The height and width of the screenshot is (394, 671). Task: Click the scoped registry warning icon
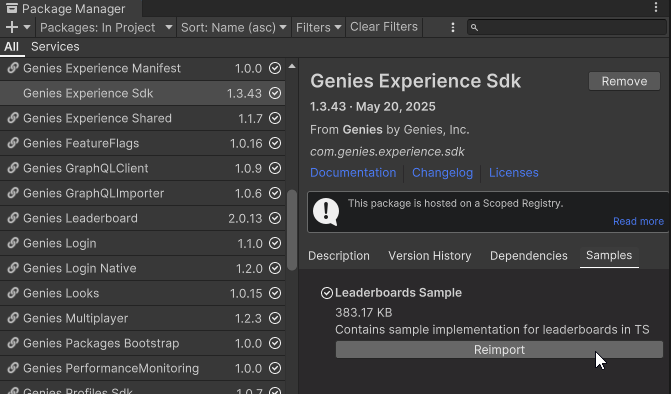pos(326,212)
